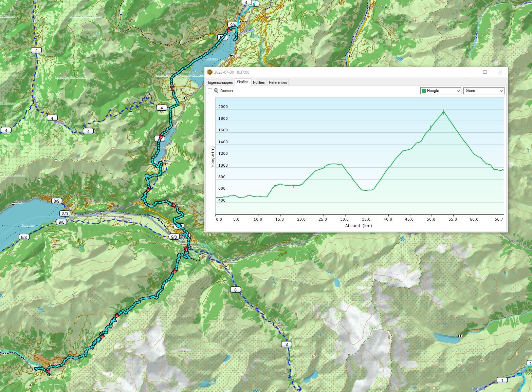This screenshot has width=532, height=392.
Task: Maximize the track graph dialog
Action: pos(485,72)
